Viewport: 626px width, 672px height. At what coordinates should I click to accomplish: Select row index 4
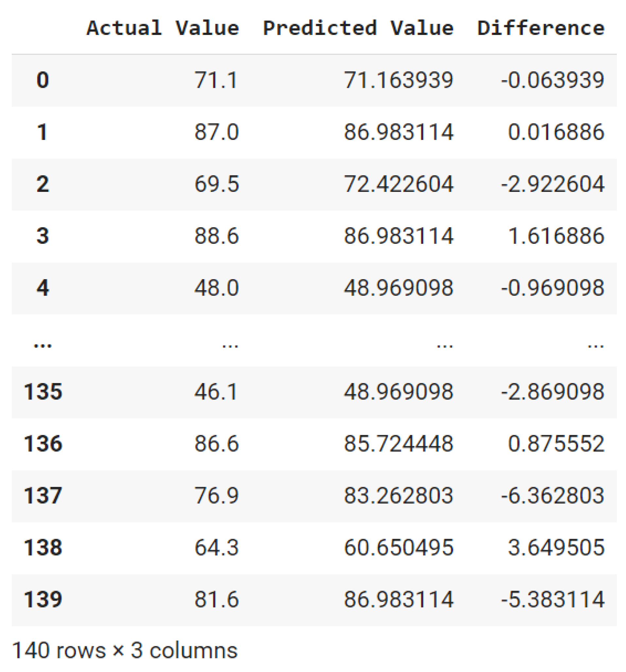(x=43, y=288)
